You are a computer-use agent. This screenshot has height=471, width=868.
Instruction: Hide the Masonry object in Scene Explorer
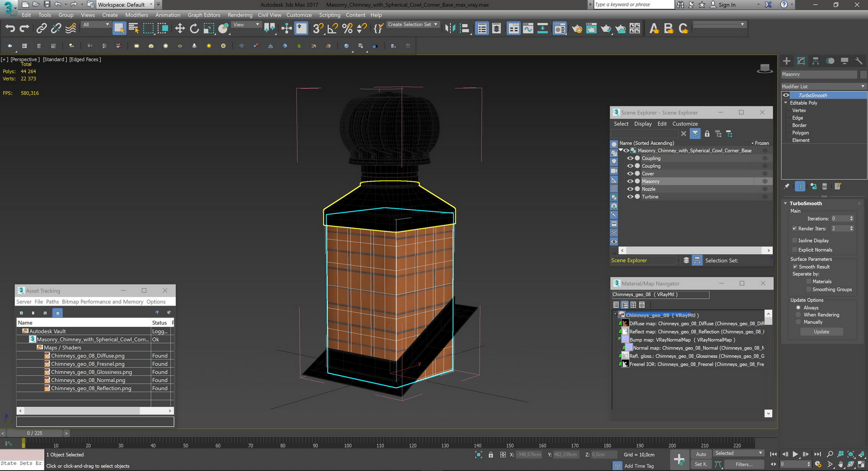630,181
